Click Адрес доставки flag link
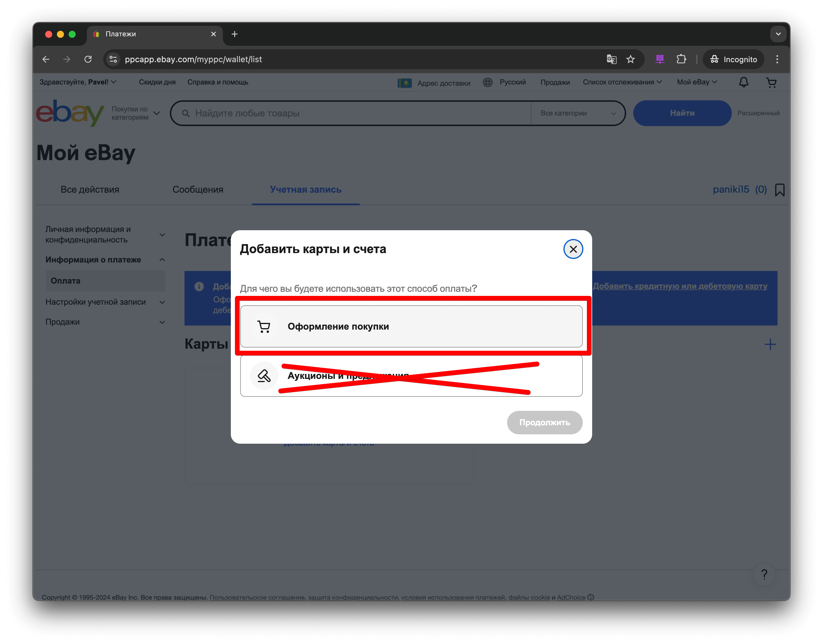This screenshot has width=823, height=644. click(434, 83)
